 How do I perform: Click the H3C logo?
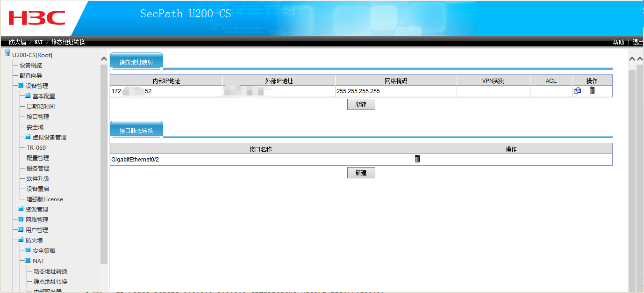coord(36,18)
